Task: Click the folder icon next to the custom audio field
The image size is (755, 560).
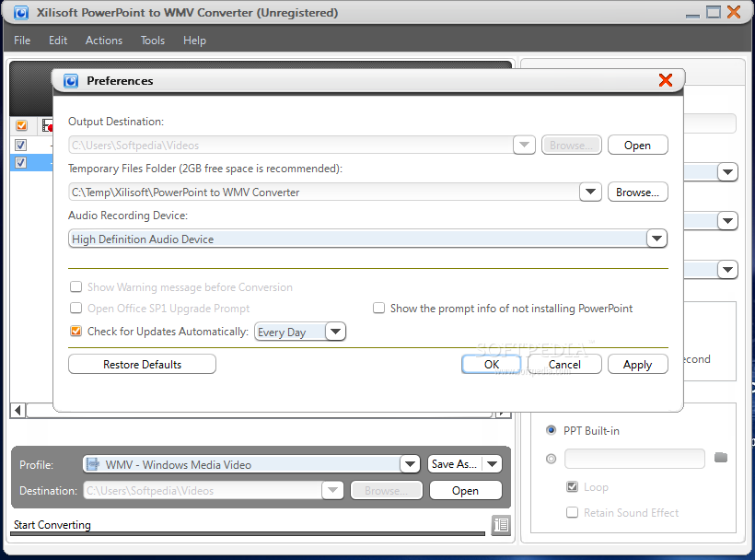Action: [720, 458]
